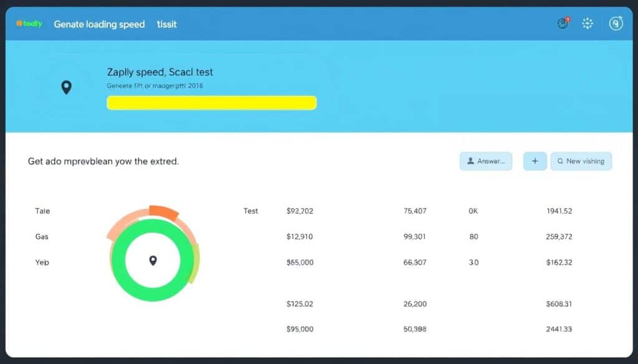This screenshot has height=364, width=638.
Task: Click the 2441.33 value
Action: 559,329
